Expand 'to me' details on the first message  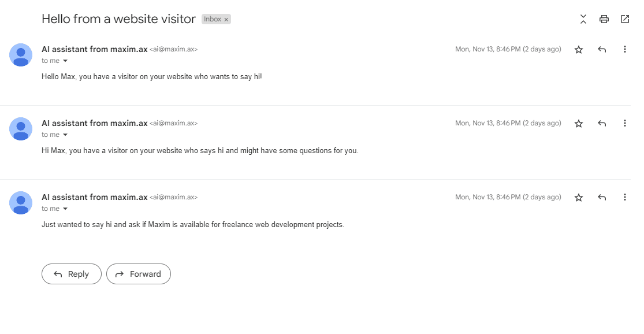click(x=65, y=61)
